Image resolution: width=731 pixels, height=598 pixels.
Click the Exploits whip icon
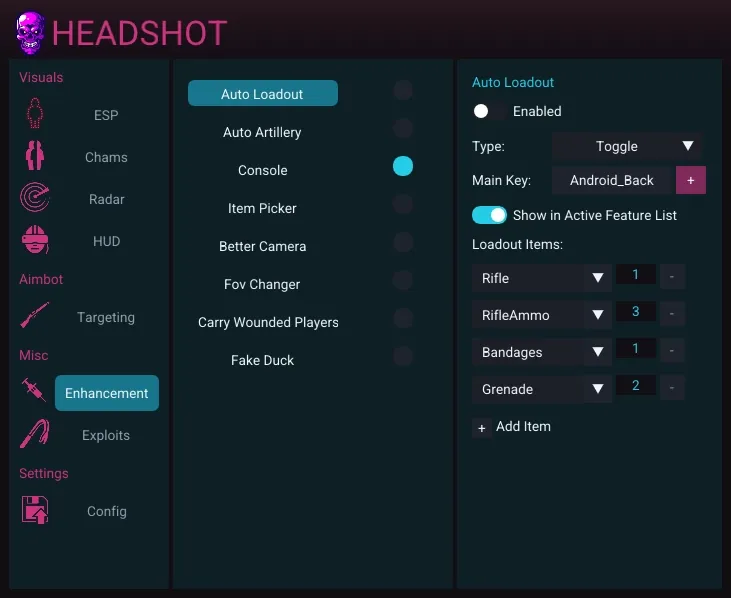pyautogui.click(x=36, y=435)
